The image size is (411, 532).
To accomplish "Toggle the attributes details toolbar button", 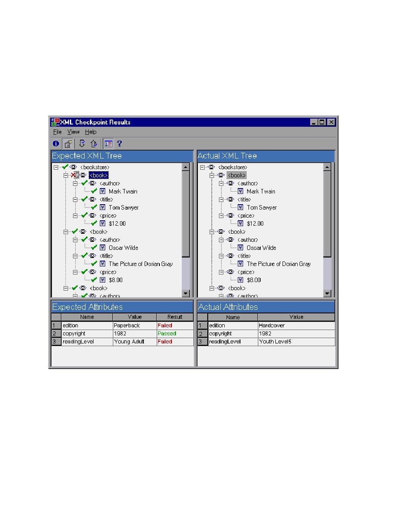I will [x=68, y=144].
